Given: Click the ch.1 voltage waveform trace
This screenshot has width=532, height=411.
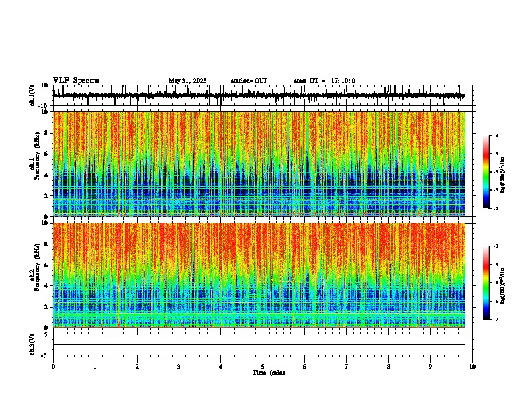Looking at the screenshot, I should click(259, 96).
